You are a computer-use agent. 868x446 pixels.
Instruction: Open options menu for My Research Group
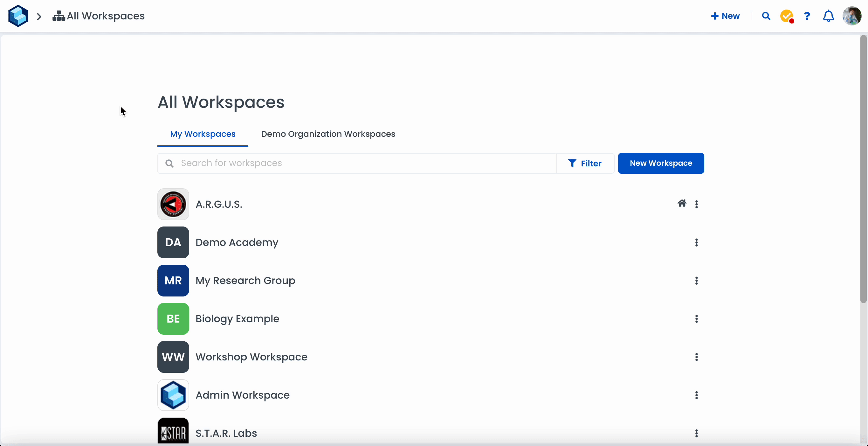697,281
